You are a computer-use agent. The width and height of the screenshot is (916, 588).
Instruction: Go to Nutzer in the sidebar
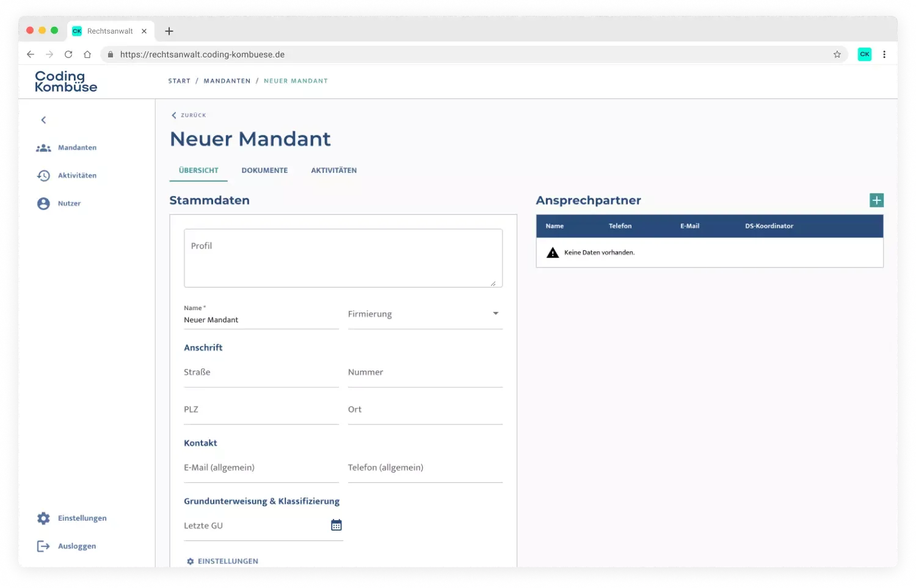pos(59,203)
